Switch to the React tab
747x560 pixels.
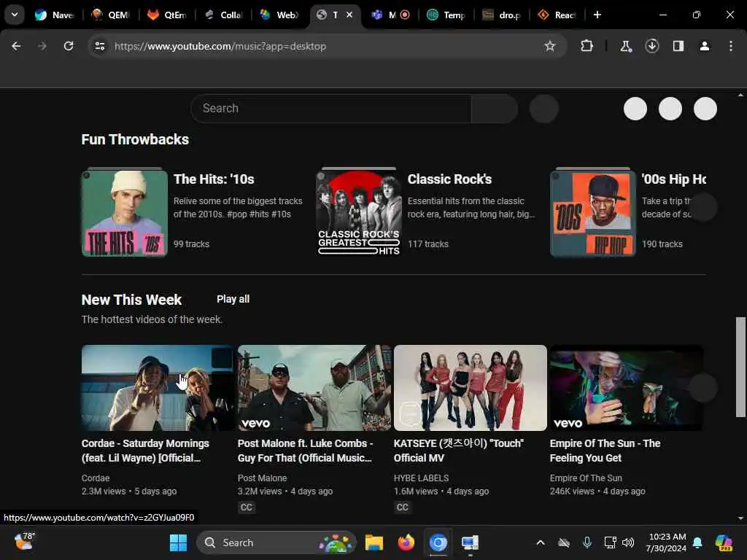(x=557, y=15)
